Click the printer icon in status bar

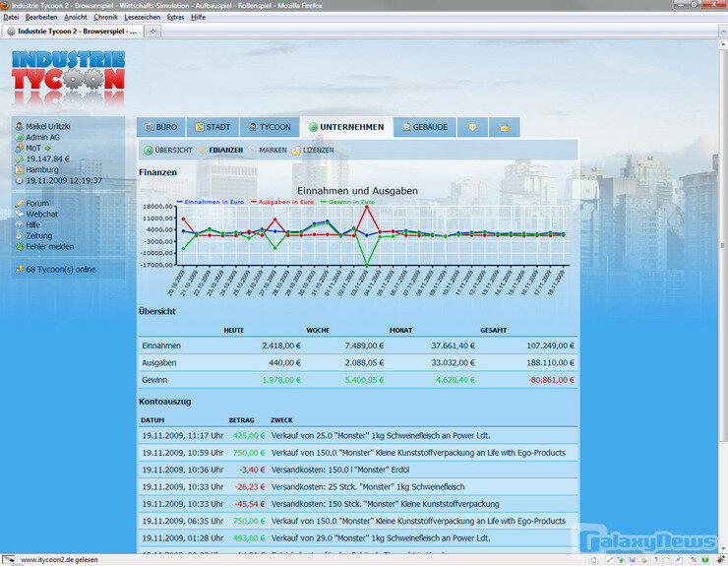[643, 559]
